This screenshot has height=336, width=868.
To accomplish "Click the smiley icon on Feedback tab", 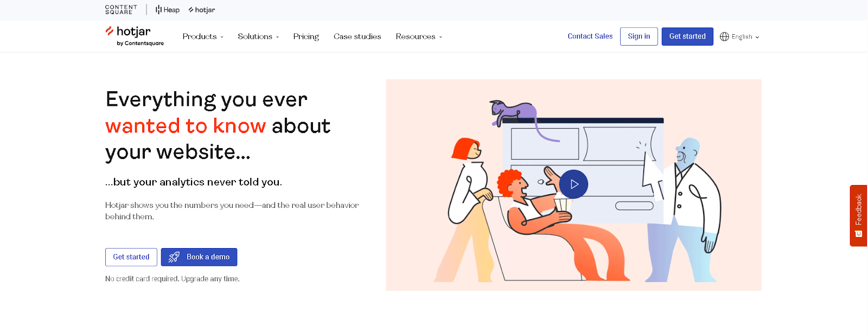I will pyautogui.click(x=858, y=234).
